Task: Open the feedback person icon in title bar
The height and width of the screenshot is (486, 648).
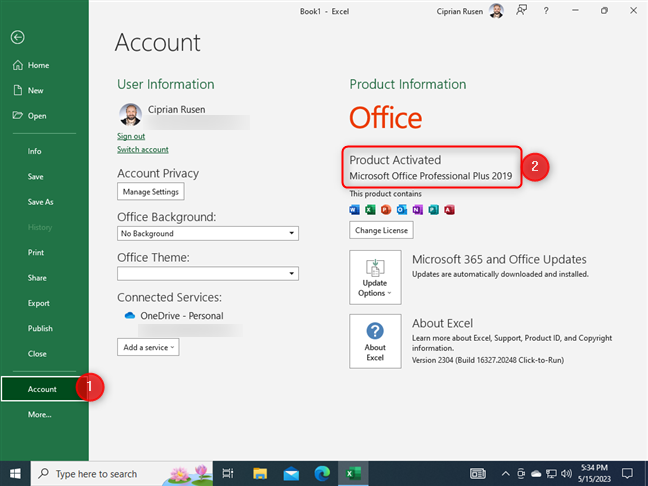Action: point(522,11)
